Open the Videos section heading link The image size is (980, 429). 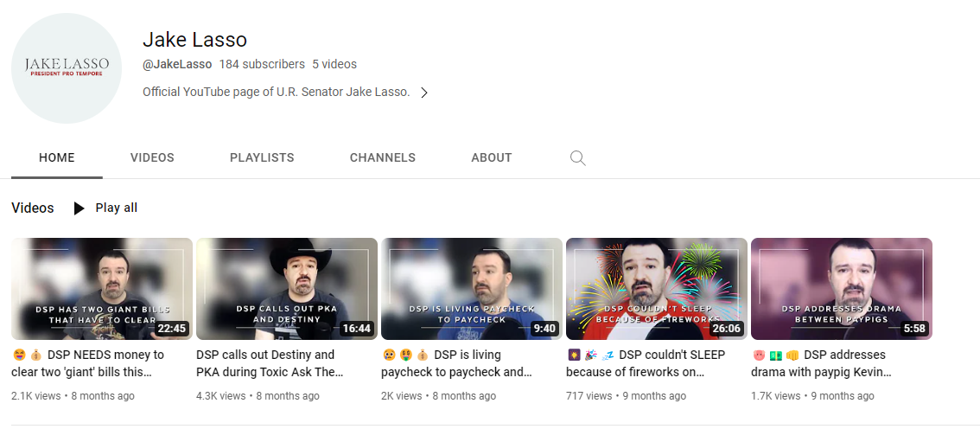point(33,208)
